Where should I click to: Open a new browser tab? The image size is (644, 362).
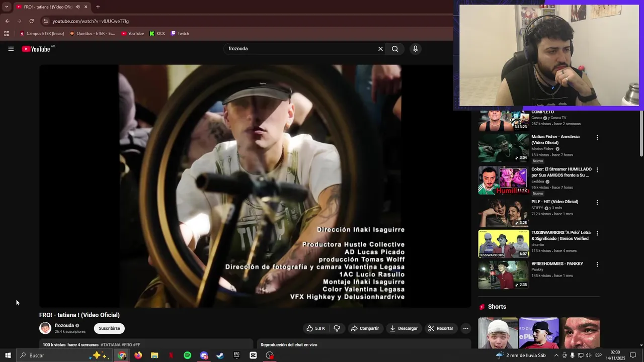pos(98,7)
